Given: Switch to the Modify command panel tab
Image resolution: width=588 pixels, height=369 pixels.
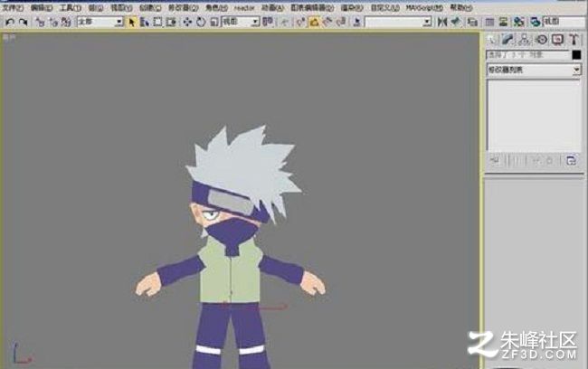Looking at the screenshot, I should point(508,40).
